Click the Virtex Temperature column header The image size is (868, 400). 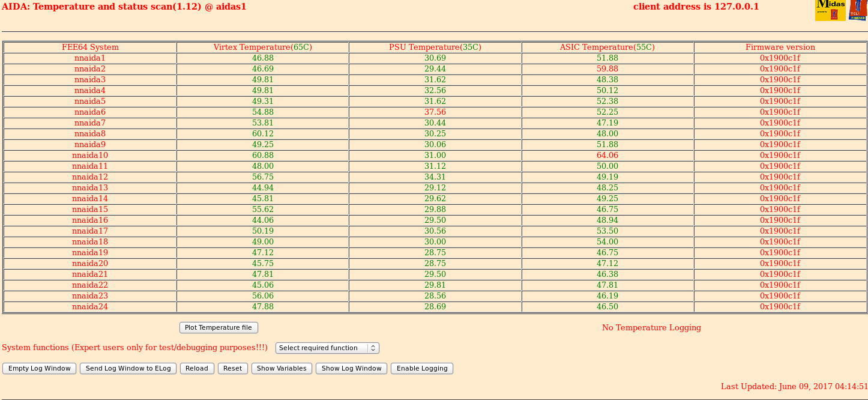pyautogui.click(x=263, y=47)
